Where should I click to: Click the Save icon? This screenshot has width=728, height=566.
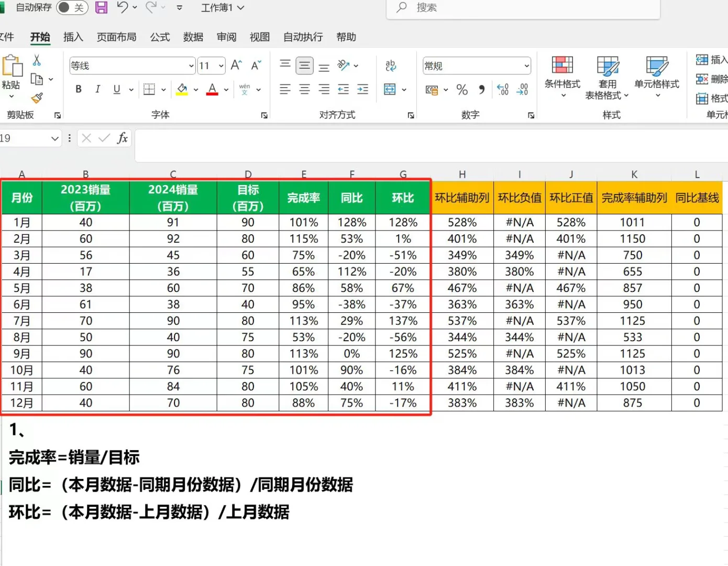click(102, 7)
